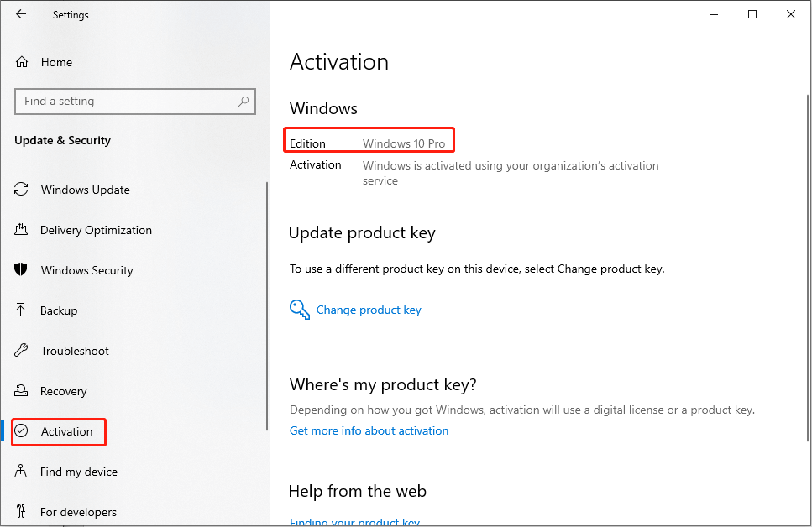Click the Find a setting search box
812x527 pixels.
click(126, 102)
